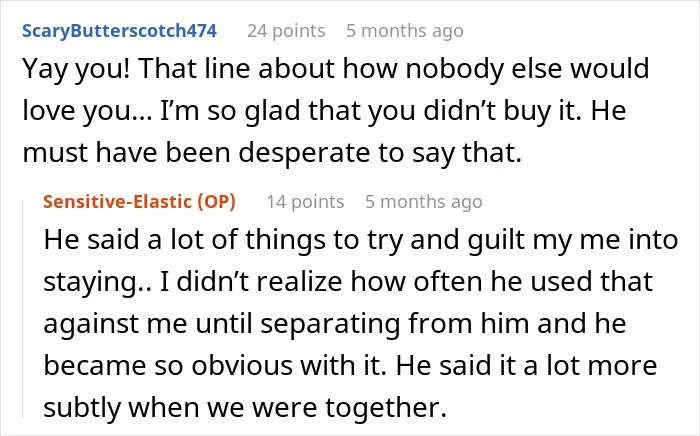Open ScaryButterscotch474's user profile
This screenshot has width=700, height=436.
(x=120, y=31)
